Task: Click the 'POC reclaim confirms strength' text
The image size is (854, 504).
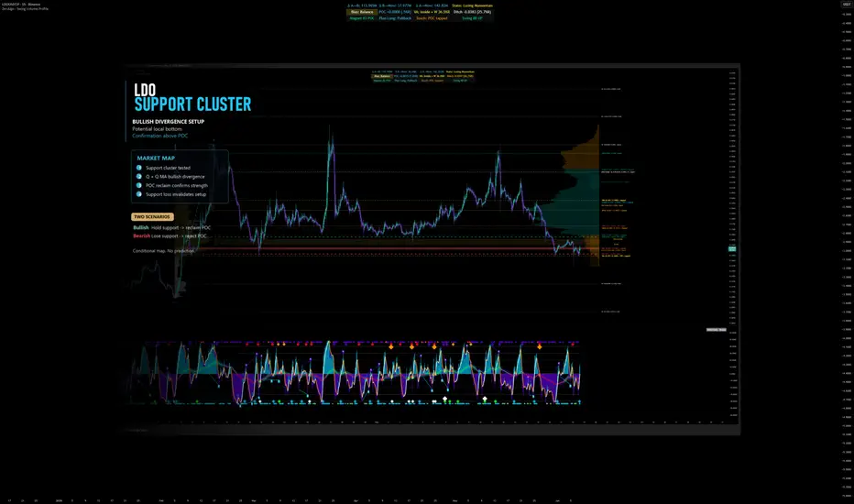Action: pos(177,185)
